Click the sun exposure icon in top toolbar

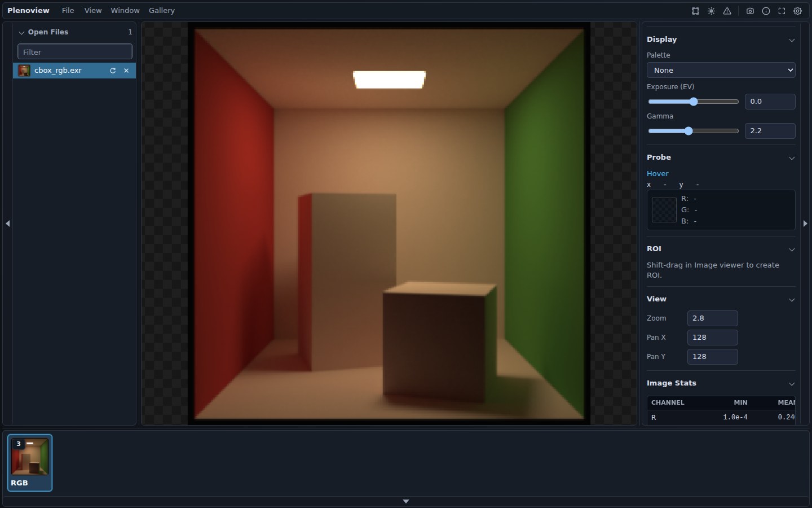(x=711, y=11)
